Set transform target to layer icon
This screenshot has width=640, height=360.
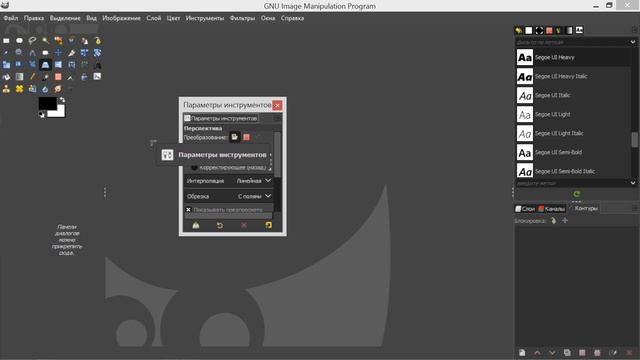[x=235, y=137]
